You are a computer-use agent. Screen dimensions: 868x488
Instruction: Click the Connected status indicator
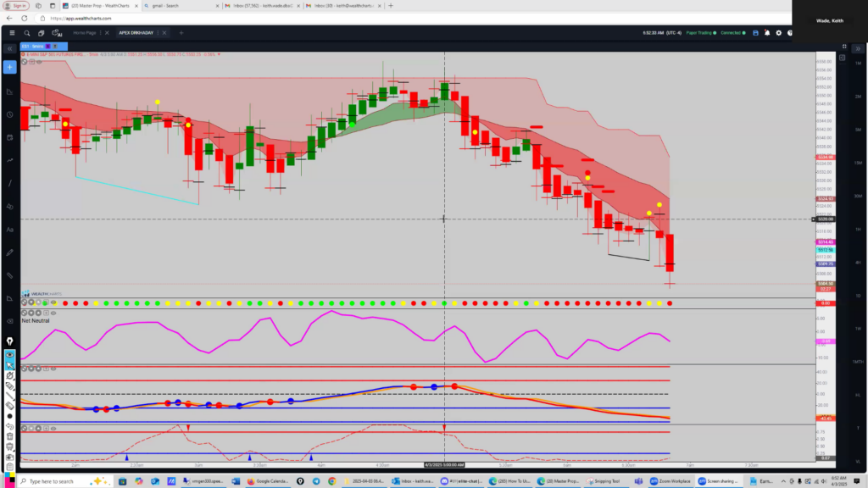(733, 33)
